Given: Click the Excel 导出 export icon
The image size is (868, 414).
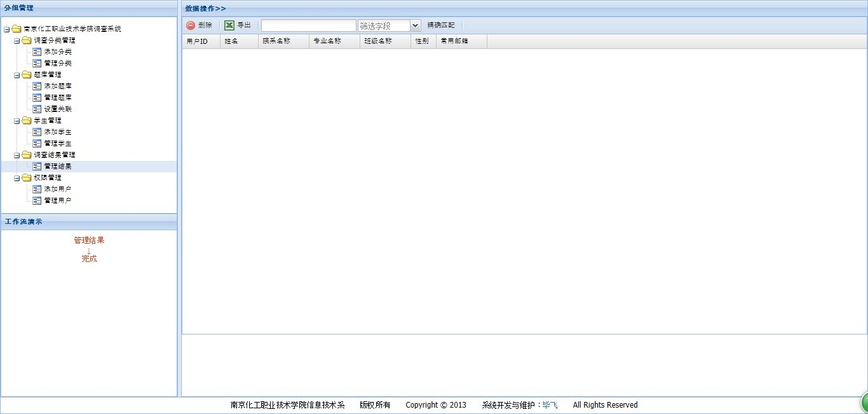Looking at the screenshot, I should point(229,25).
